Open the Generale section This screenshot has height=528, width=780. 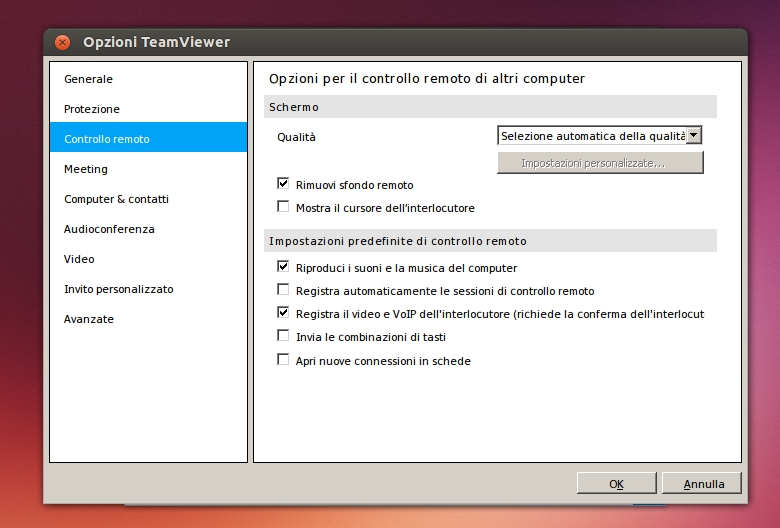[148, 79]
